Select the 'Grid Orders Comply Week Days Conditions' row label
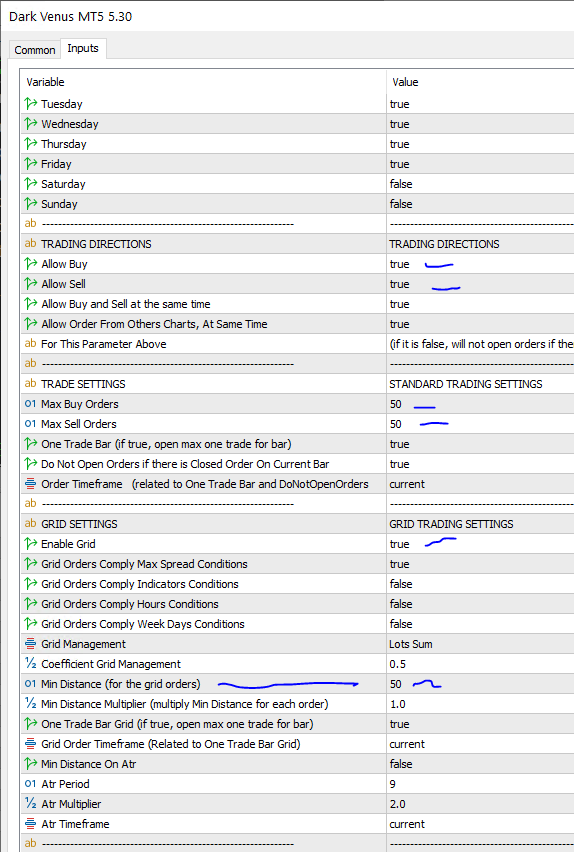The width and height of the screenshot is (574, 852). click(x=143, y=624)
